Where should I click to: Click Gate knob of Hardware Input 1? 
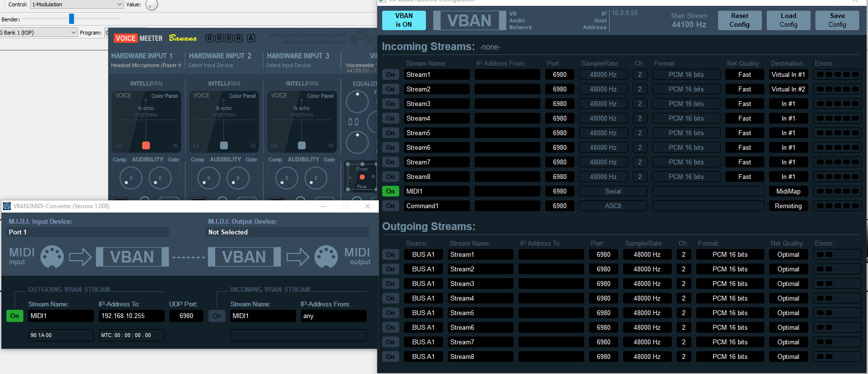(x=160, y=178)
